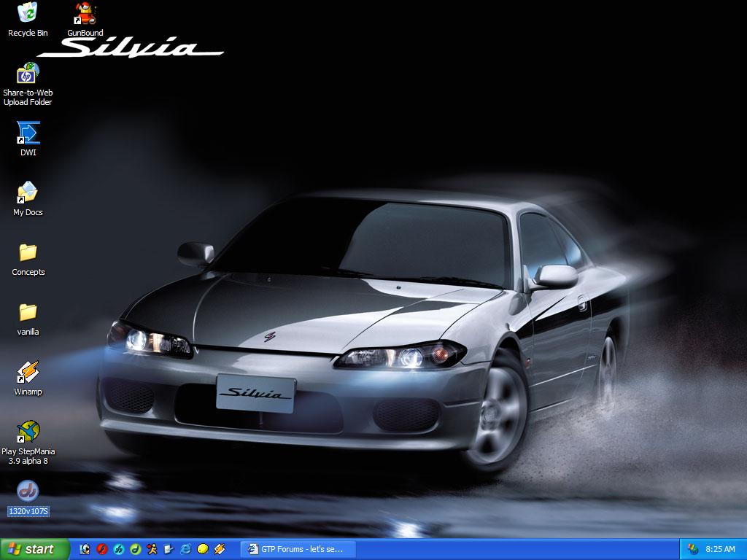The width and height of the screenshot is (747, 560).
Task: Click the red Flash Quick Launch icon
Action: click(x=100, y=549)
